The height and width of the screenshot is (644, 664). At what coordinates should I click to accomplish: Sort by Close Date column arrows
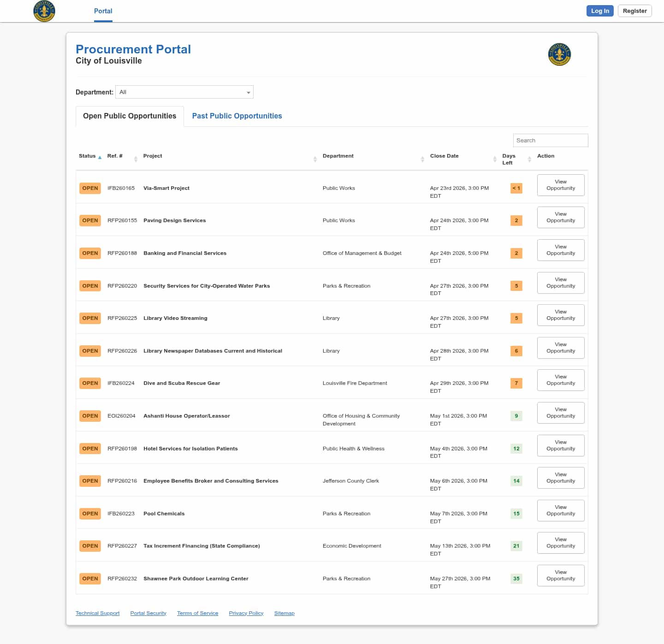click(495, 159)
